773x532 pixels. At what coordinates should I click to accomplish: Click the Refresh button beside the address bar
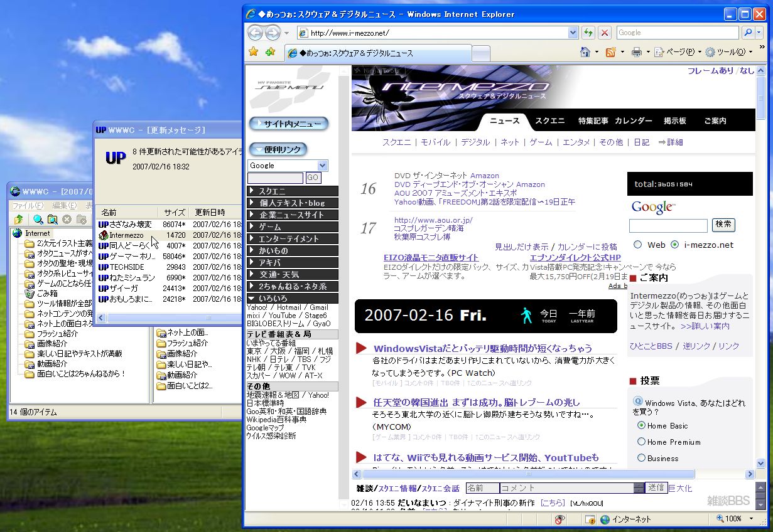pyautogui.click(x=588, y=33)
